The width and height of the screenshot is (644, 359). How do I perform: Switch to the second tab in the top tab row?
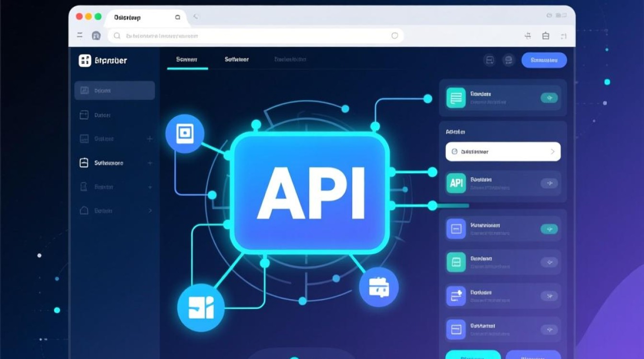point(236,60)
